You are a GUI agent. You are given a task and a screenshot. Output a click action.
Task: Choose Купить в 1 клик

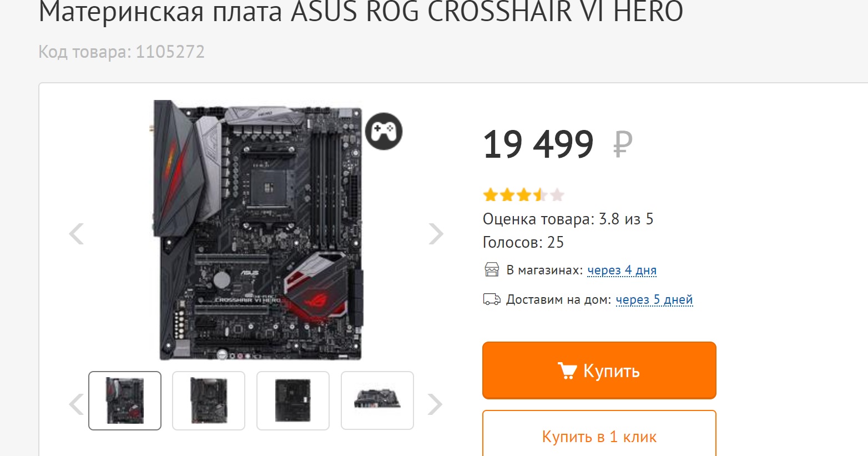(599, 436)
